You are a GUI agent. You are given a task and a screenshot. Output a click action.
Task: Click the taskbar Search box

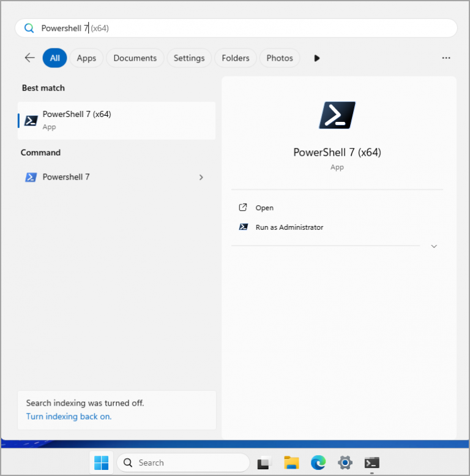tap(183, 463)
